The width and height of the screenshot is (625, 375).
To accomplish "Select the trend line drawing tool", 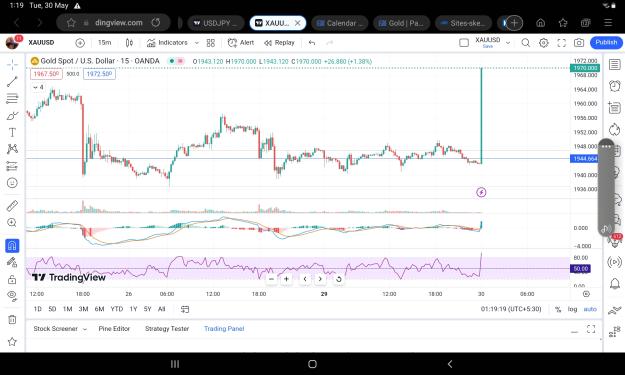I will pyautogui.click(x=12, y=82).
